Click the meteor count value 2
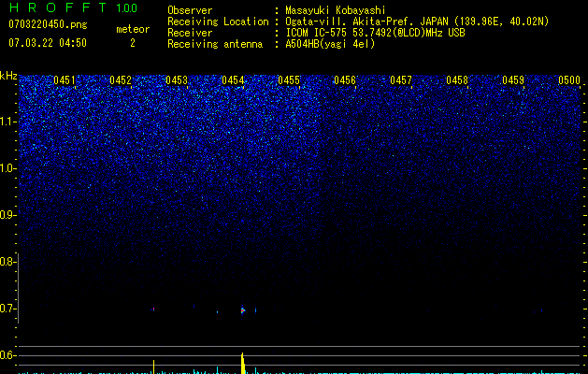Viewport: 588px width, 374px height. (133, 43)
